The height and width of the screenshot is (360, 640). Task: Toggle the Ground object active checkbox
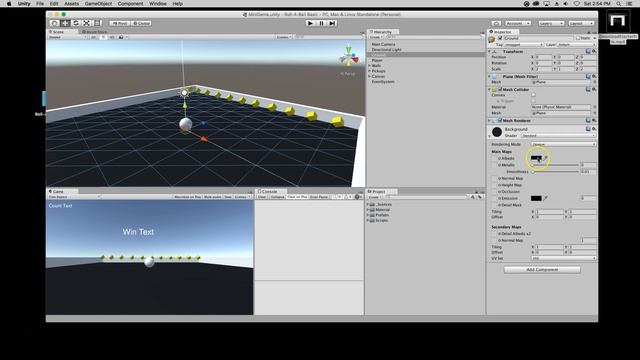(x=500, y=38)
